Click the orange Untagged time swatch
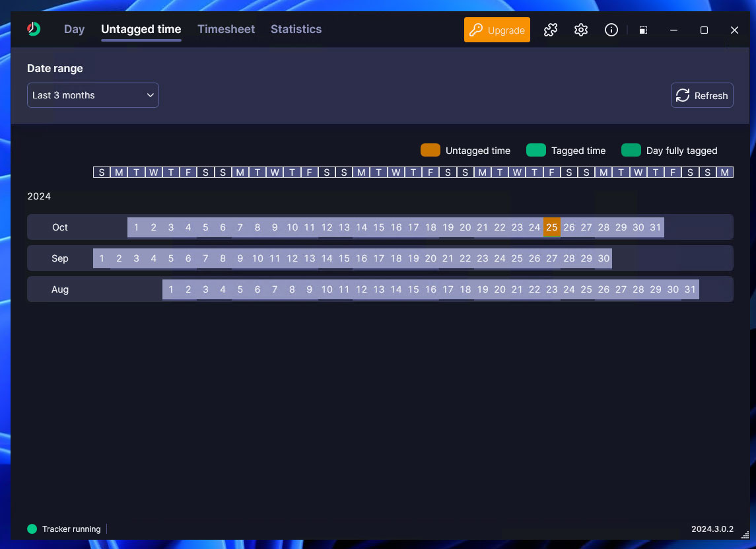The width and height of the screenshot is (756, 549). pyautogui.click(x=430, y=151)
